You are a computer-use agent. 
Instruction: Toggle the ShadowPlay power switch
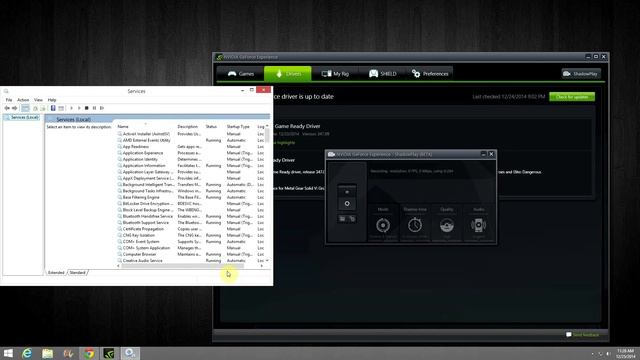[347, 198]
